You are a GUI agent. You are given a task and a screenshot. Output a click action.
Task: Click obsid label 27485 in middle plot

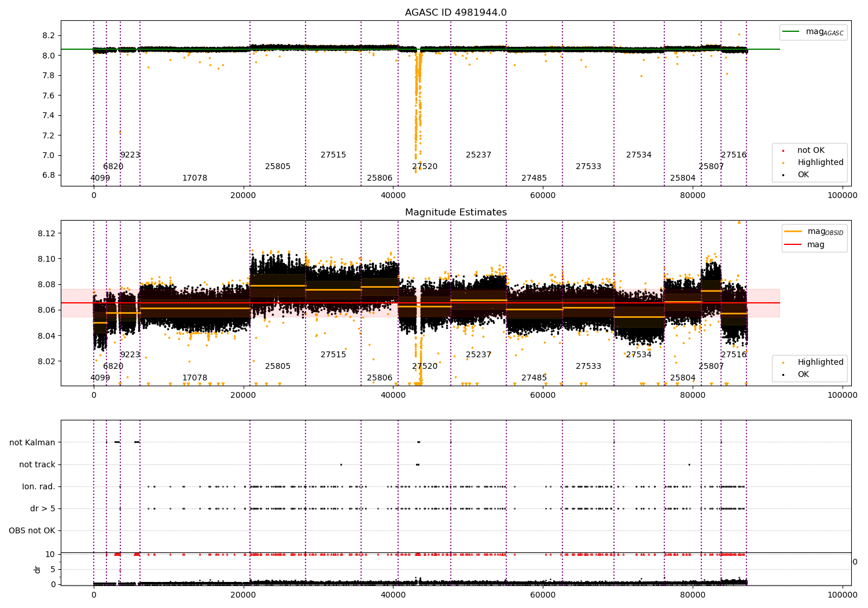click(x=534, y=378)
